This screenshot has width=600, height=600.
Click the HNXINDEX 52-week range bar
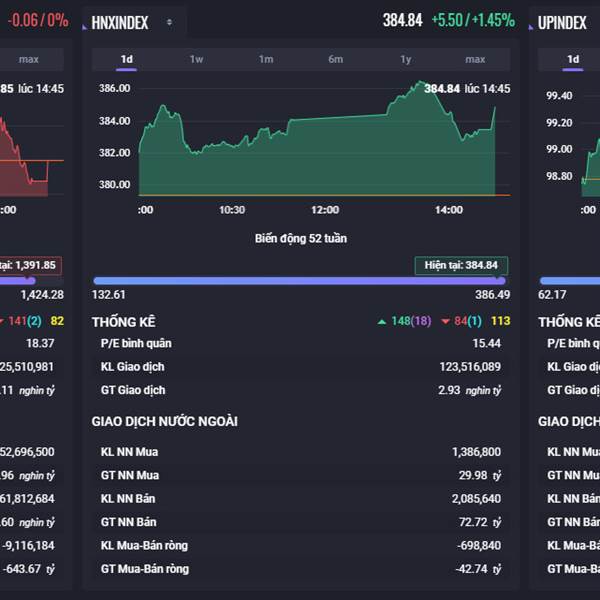(x=300, y=281)
